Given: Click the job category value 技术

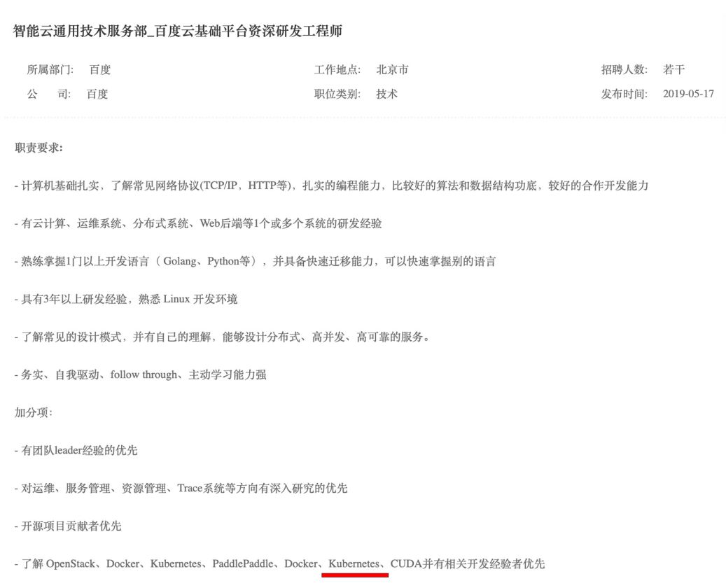Looking at the screenshot, I should 386,94.
